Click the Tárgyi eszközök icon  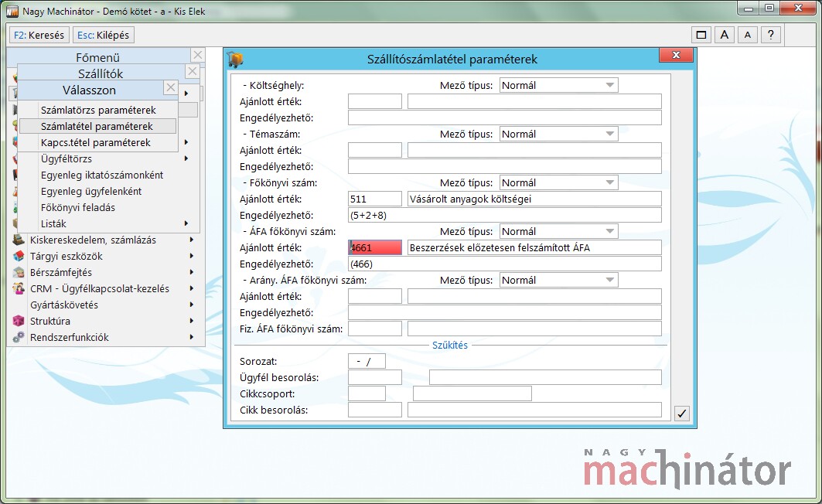pos(19,256)
